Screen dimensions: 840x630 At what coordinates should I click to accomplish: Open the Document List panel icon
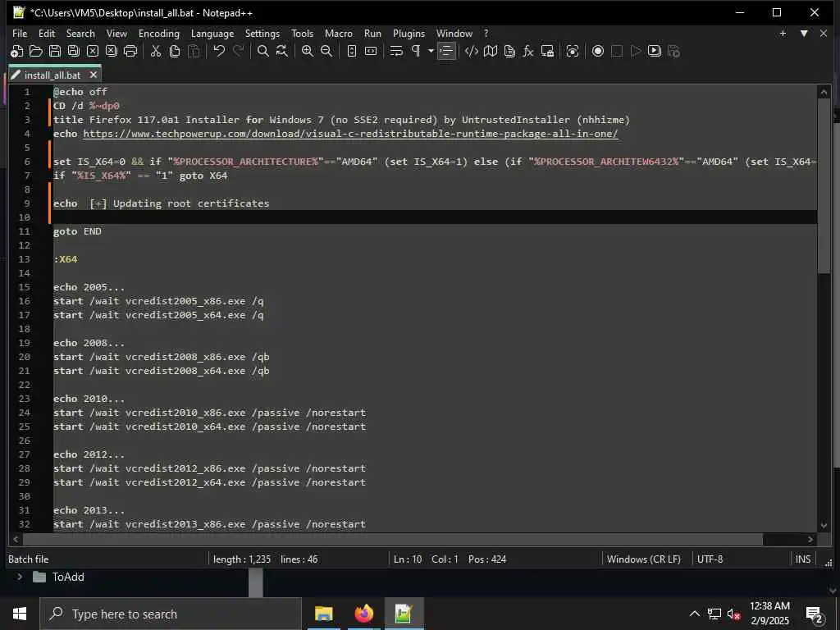tap(509, 51)
